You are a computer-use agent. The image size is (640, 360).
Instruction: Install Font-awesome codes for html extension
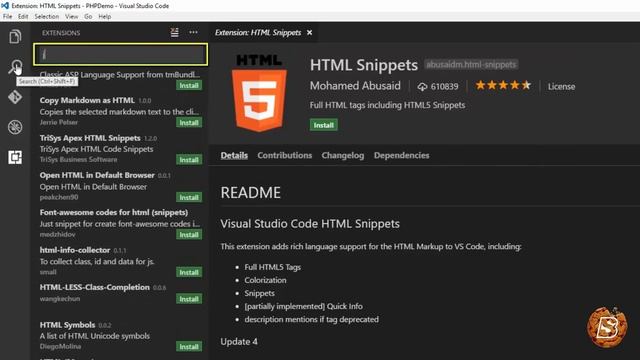click(x=189, y=235)
